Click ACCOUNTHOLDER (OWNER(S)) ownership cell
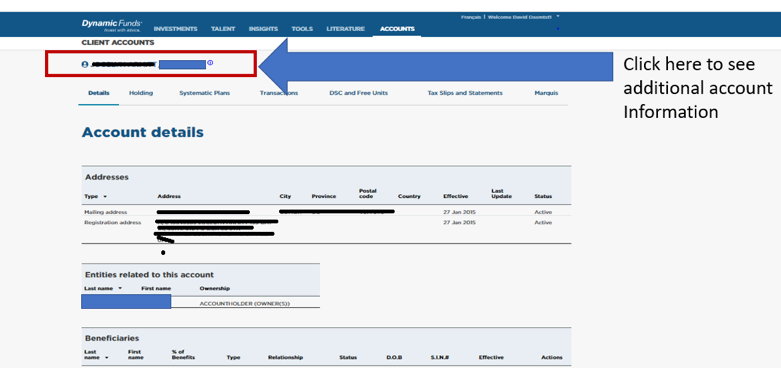 click(x=245, y=303)
